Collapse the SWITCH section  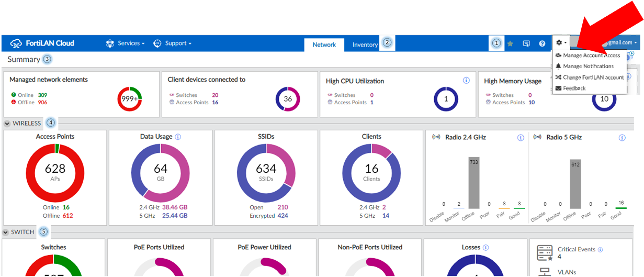click(x=6, y=232)
